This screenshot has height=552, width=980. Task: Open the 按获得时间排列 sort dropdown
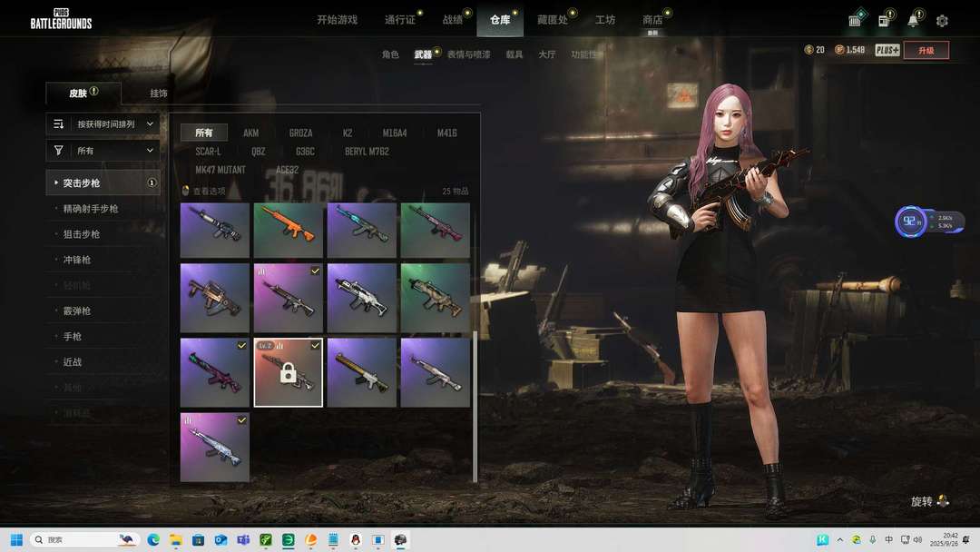tap(103, 123)
